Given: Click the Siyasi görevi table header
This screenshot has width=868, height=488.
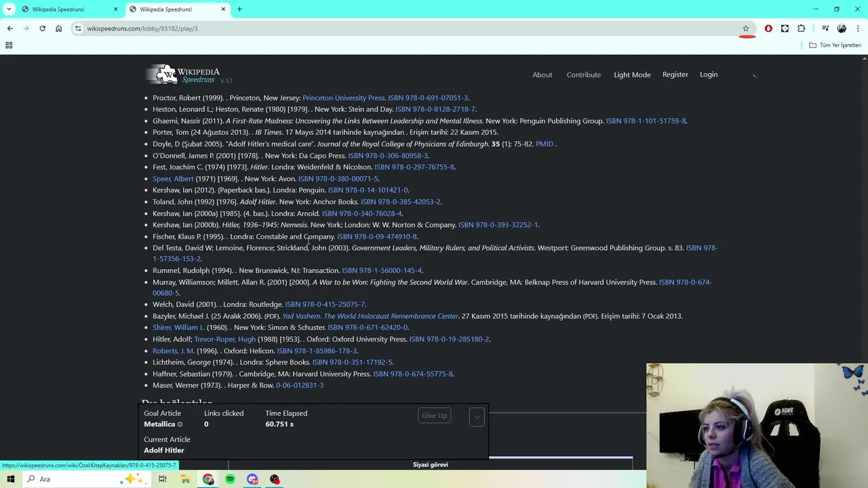Looking at the screenshot, I should pyautogui.click(x=431, y=465).
